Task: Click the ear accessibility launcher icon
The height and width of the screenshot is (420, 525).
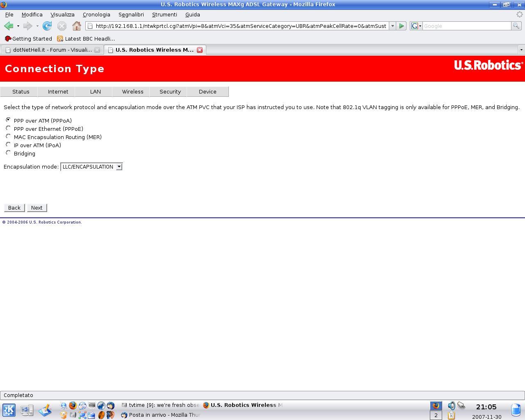Action: (x=110, y=415)
